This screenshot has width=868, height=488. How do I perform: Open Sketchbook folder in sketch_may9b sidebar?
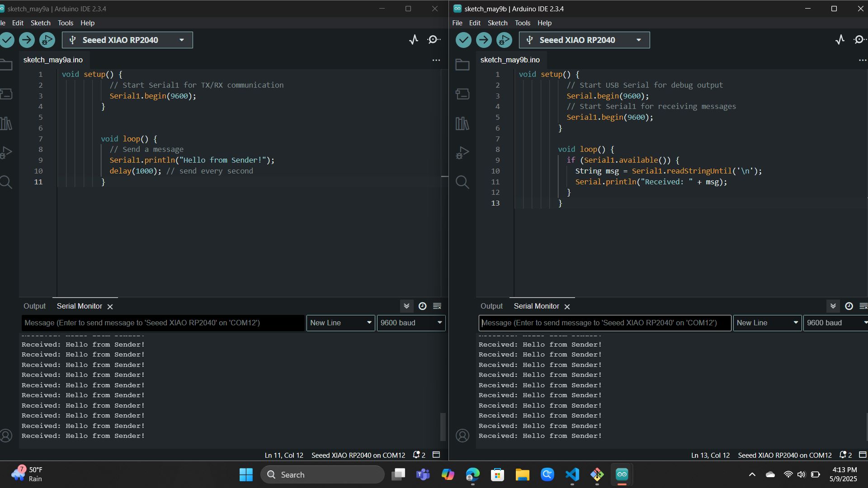(462, 65)
